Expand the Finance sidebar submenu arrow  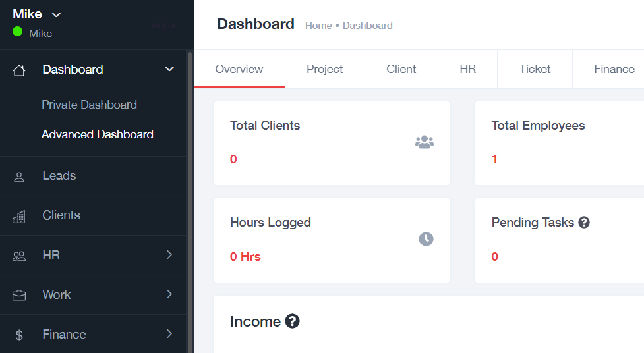click(169, 334)
